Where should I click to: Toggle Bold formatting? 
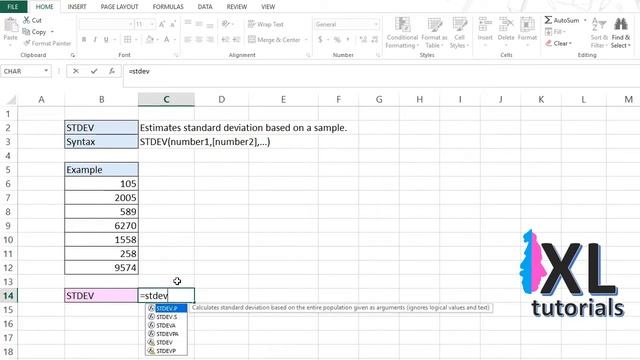click(84, 40)
